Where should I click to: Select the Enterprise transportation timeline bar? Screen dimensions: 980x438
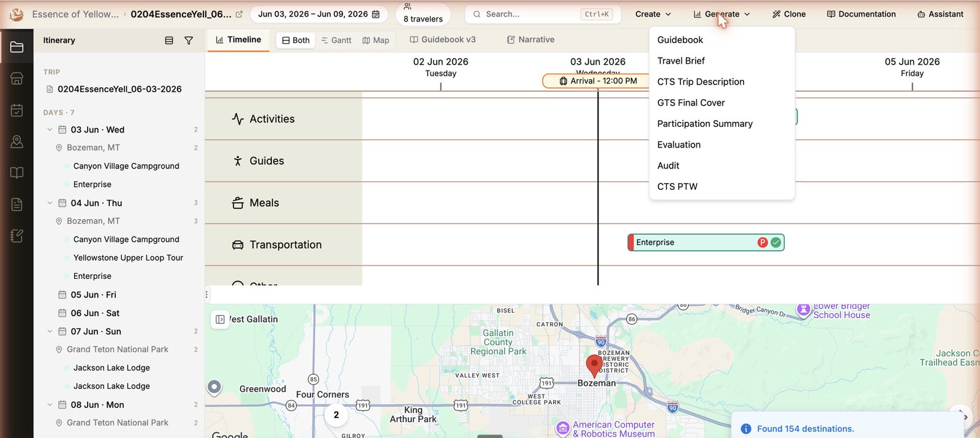706,243
